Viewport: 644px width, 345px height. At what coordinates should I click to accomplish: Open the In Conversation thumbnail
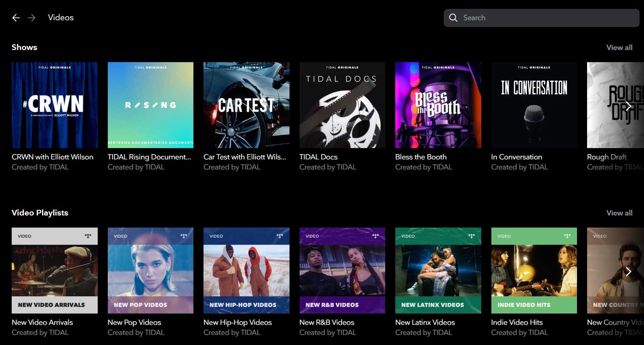(534, 105)
